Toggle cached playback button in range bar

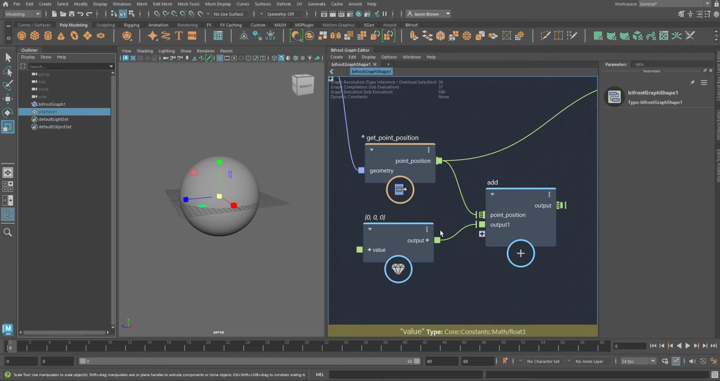tap(676, 362)
